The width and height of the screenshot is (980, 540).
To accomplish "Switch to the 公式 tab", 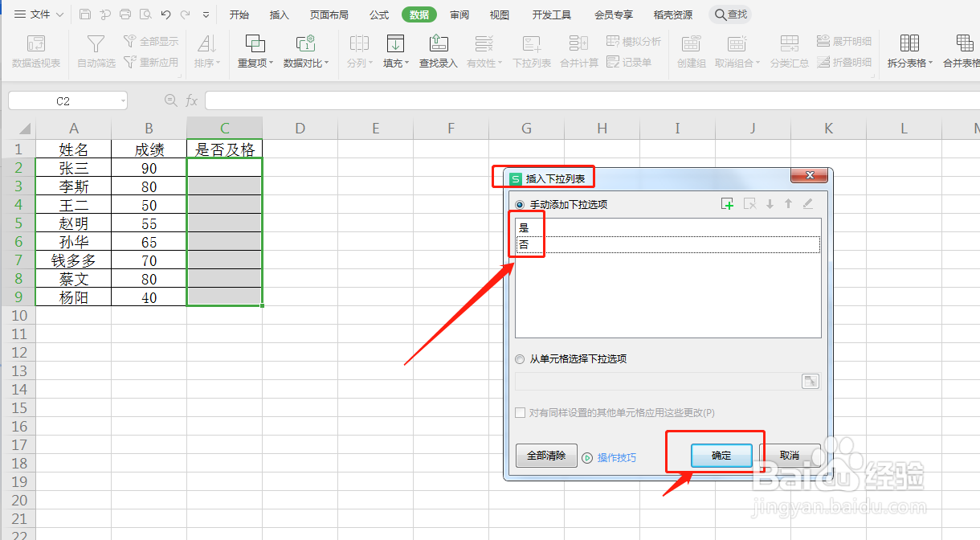I will [x=379, y=14].
